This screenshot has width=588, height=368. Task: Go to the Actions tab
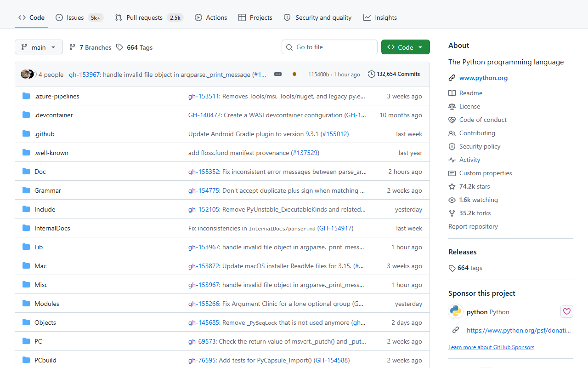click(x=211, y=17)
